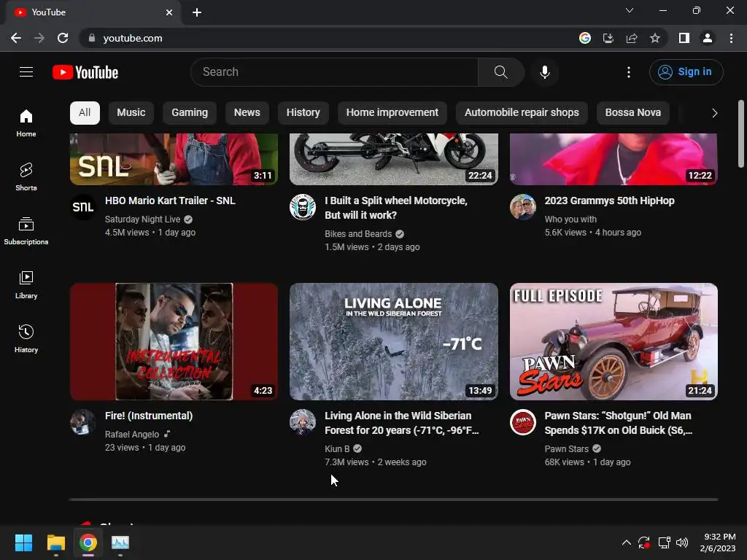Viewport: 747px width, 560px height.
Task: Bookmark this page with star icon
Action: tap(655, 38)
